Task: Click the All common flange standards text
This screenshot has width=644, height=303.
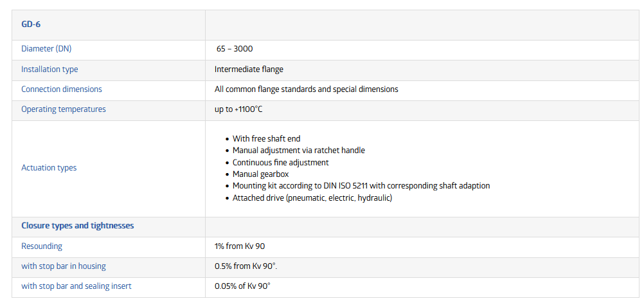Action: coord(306,89)
